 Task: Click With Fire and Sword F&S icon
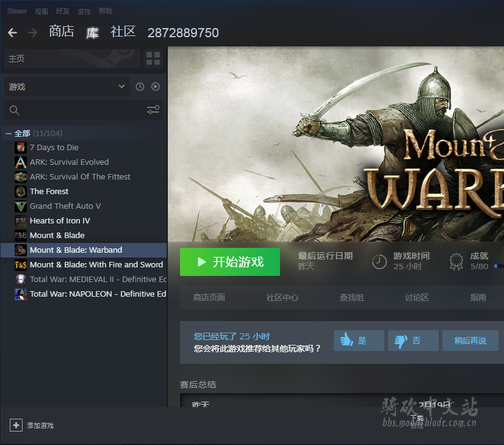click(x=21, y=265)
